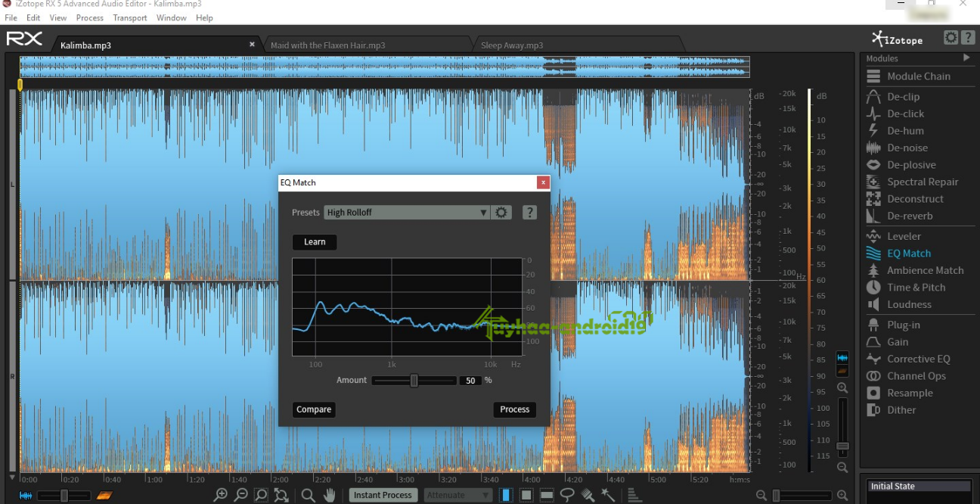This screenshot has width=980, height=504.
Task: Open help question mark in top-right header
Action: click(x=967, y=38)
